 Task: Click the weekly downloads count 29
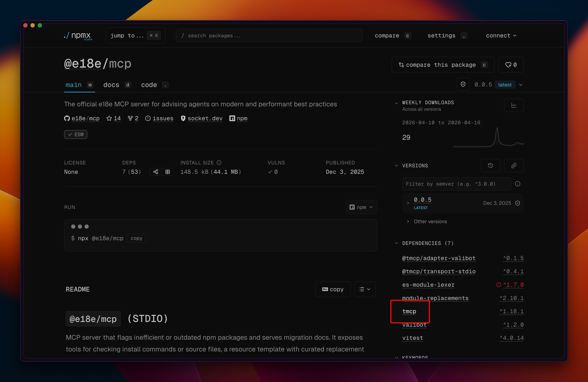click(406, 137)
